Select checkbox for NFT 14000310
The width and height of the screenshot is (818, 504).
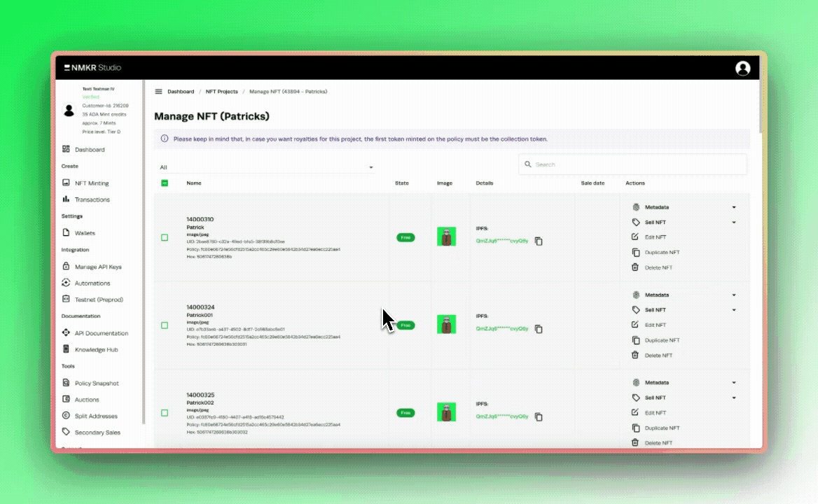tap(165, 237)
